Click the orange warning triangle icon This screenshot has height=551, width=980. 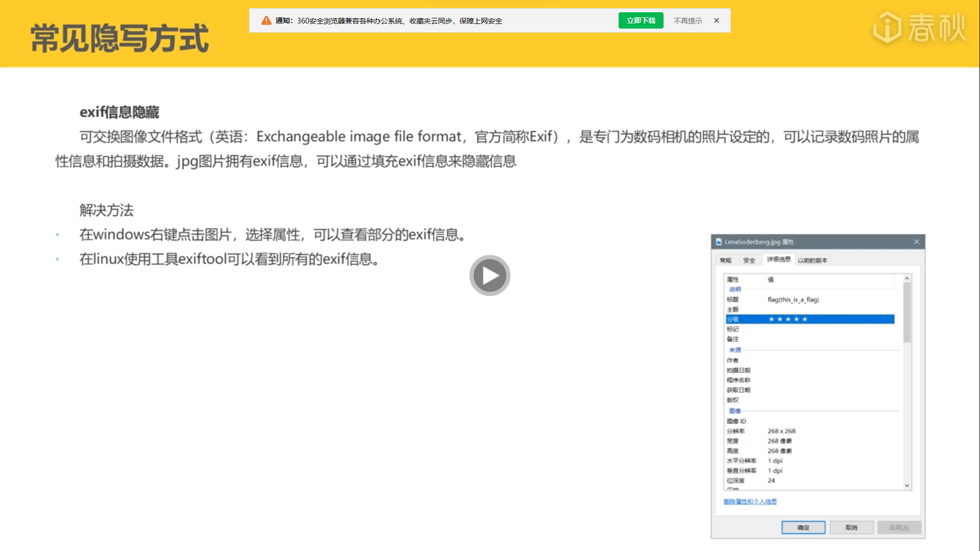point(266,20)
